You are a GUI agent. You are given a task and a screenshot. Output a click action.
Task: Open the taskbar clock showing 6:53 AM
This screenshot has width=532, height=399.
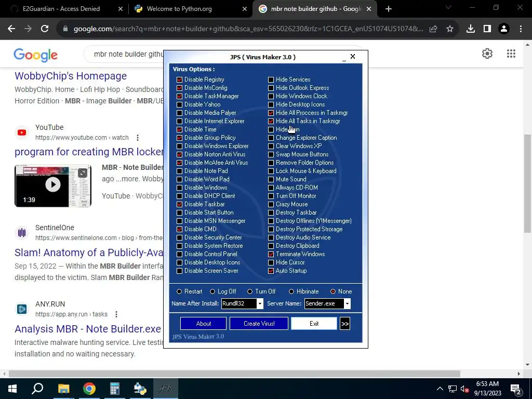[x=487, y=389]
